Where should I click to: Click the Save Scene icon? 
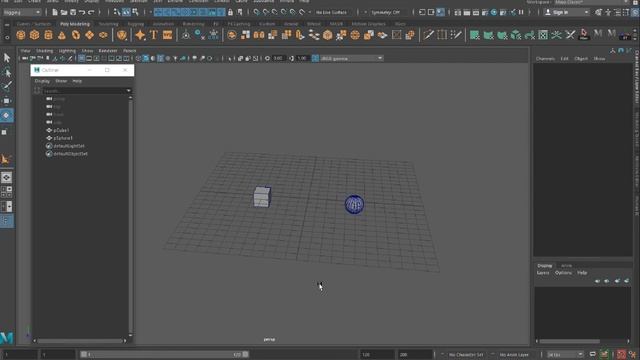click(x=73, y=12)
